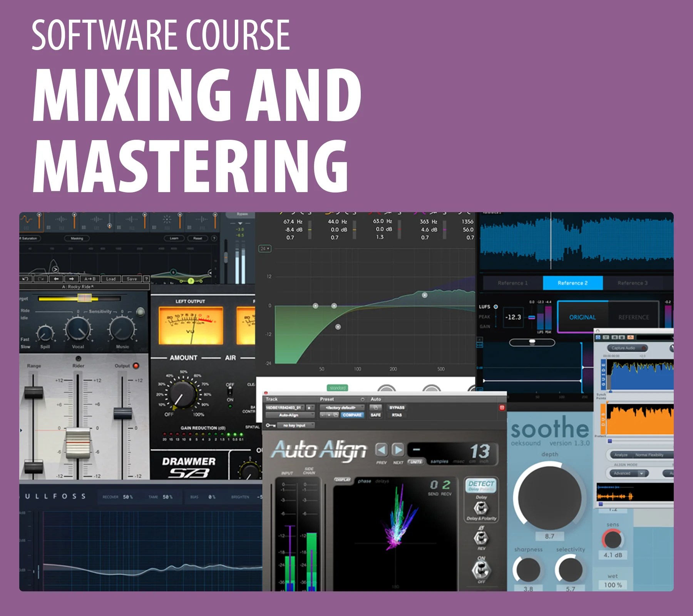
Task: Click the Normal Flexibility setting
Action: coord(649,455)
